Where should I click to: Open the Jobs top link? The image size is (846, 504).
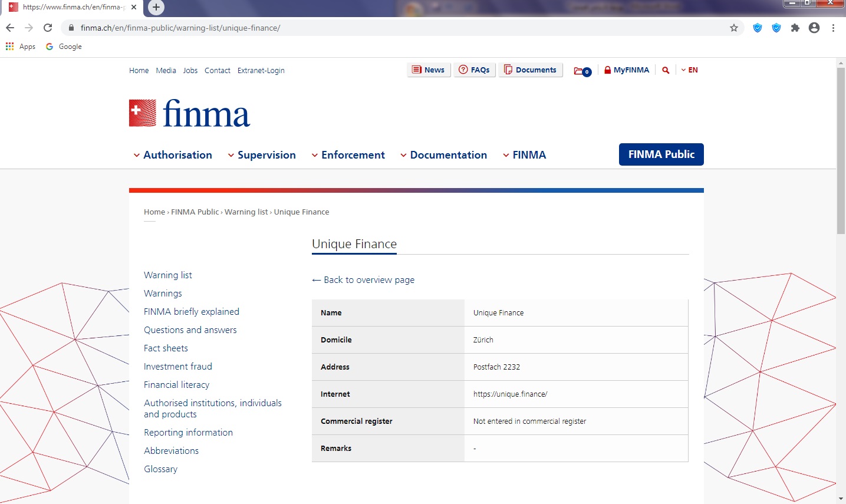(x=190, y=71)
